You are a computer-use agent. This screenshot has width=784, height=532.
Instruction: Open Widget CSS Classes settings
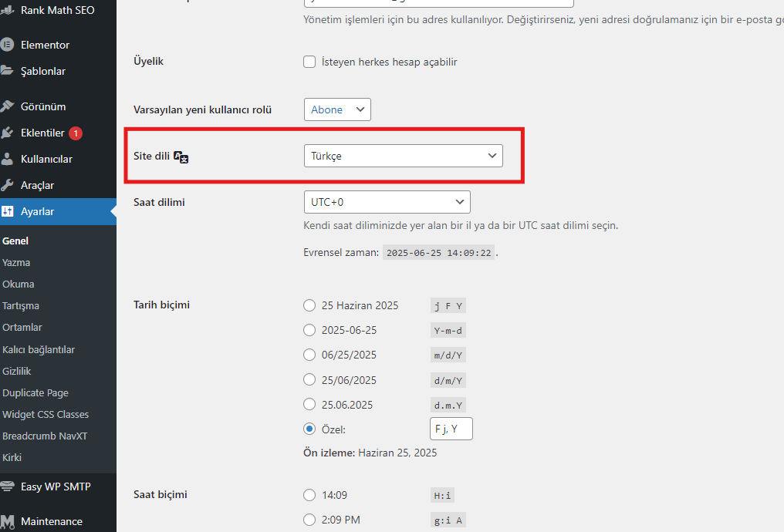click(46, 414)
